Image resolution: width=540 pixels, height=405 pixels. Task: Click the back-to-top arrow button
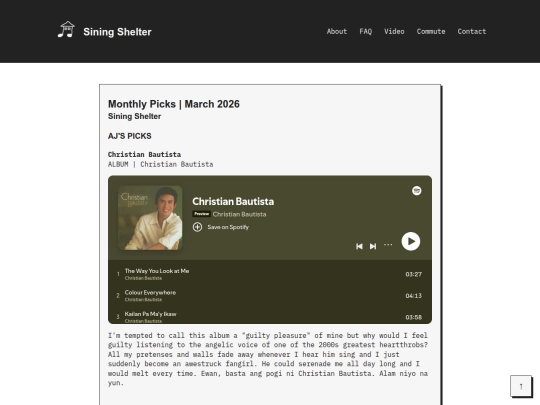tap(521, 386)
